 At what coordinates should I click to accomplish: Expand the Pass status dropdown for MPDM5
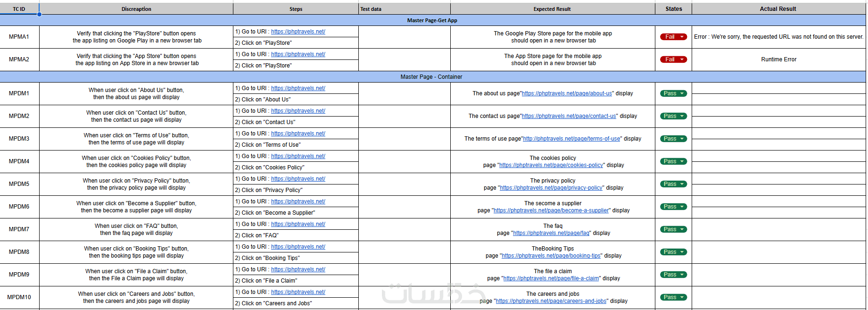(x=682, y=184)
